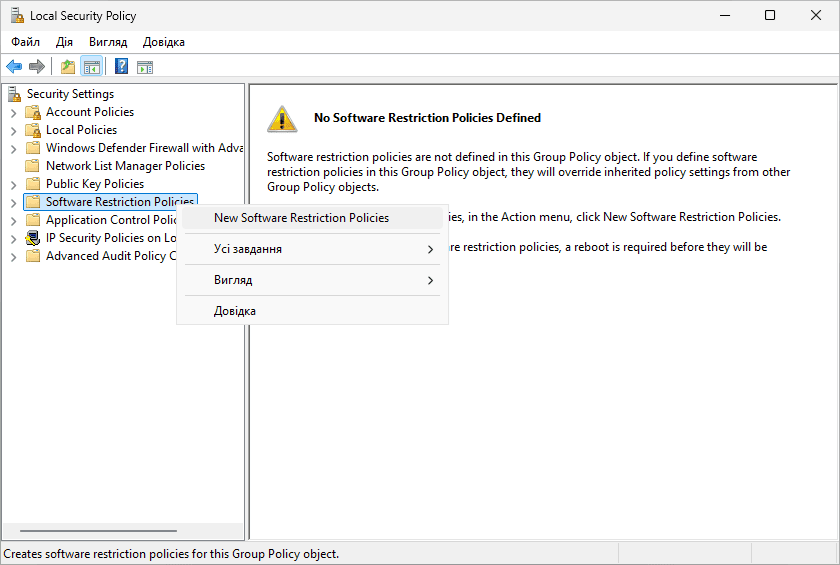
Task: Click the Up One Level folder icon
Action: pos(68,67)
